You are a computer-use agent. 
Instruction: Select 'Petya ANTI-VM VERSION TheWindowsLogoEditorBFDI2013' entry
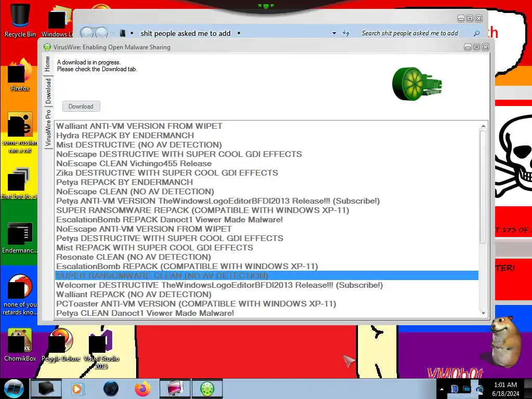pos(267,201)
